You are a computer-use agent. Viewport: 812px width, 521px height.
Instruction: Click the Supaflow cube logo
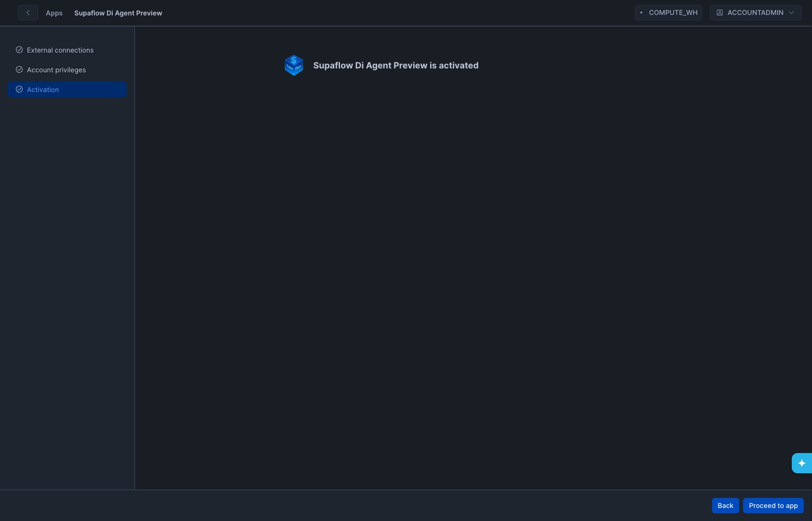click(294, 66)
